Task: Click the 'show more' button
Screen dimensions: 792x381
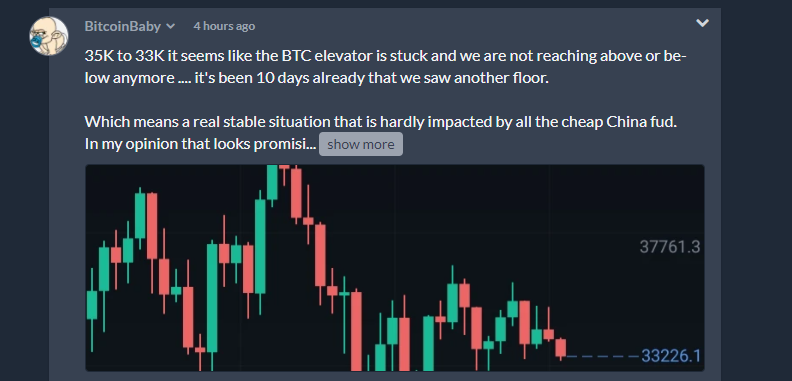Action: coord(361,144)
